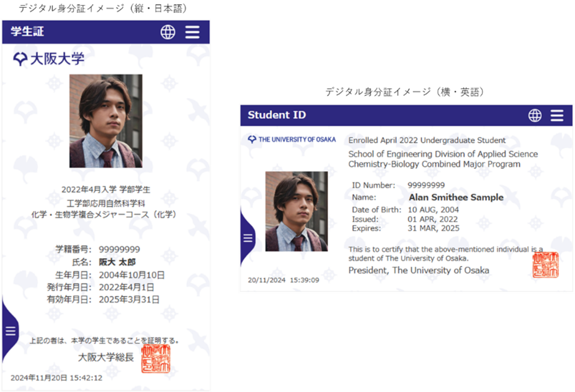Viewport: 575px width, 392px height.
Task: Click the 2024年11月20日 15:42:12 timestamp
Action: click(57, 378)
